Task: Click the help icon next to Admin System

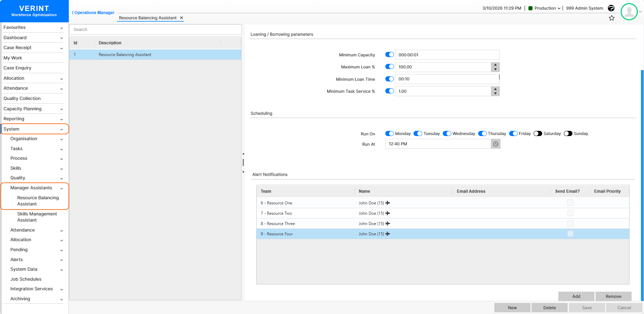Action: tap(611, 8)
